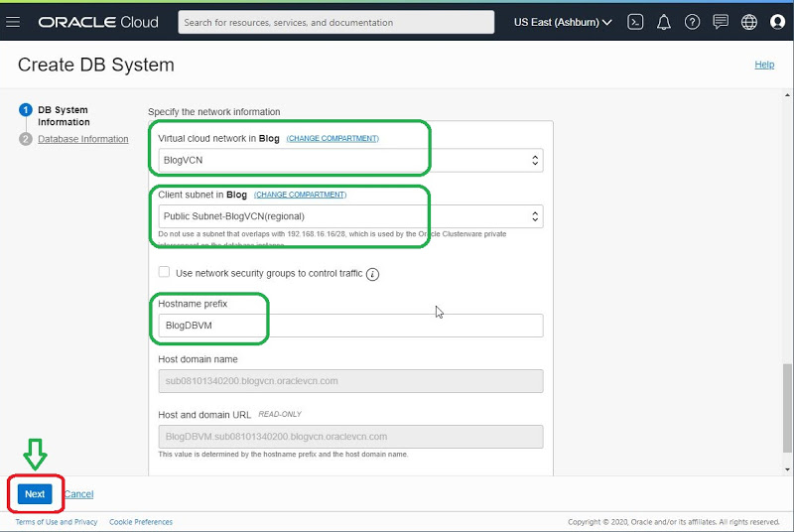Open the Help link
Viewport: 794px width, 532px height.
(764, 65)
